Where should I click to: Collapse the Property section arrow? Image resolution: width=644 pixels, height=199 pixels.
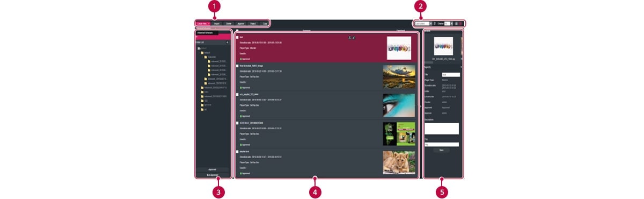tap(460, 67)
